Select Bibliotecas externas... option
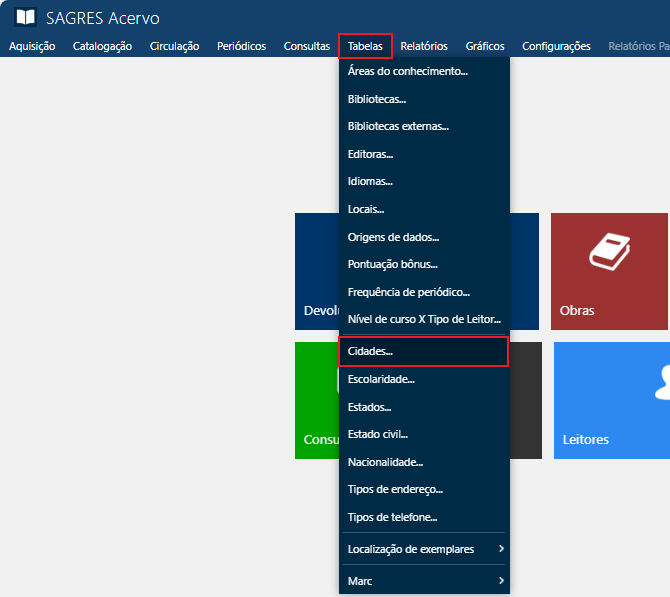The width and height of the screenshot is (670, 597). (398, 127)
